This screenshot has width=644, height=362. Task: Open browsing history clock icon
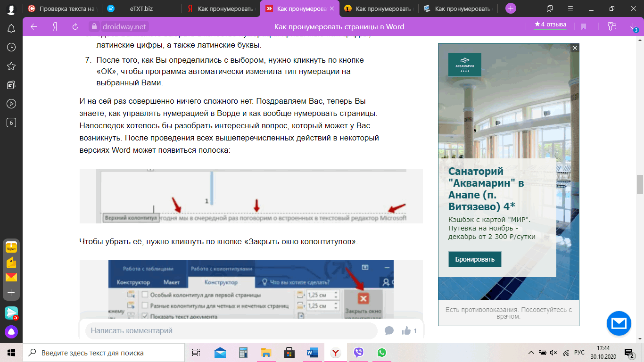[x=11, y=47]
